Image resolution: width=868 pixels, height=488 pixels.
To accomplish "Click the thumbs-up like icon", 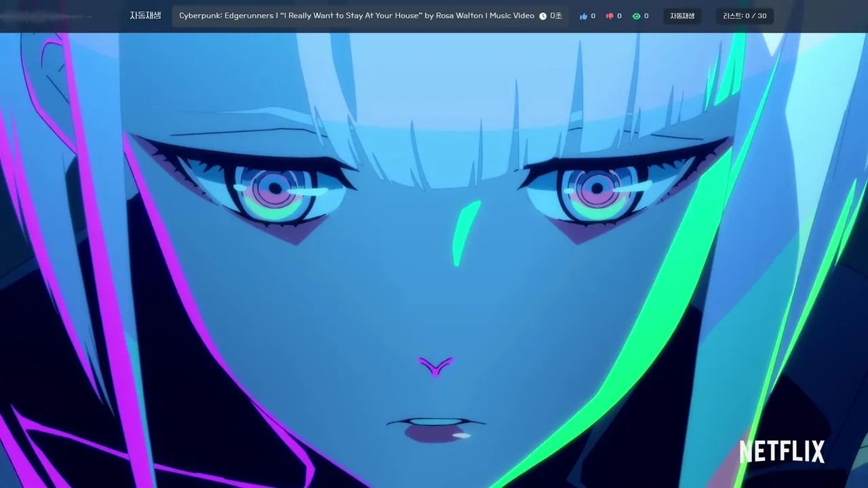I will (583, 16).
